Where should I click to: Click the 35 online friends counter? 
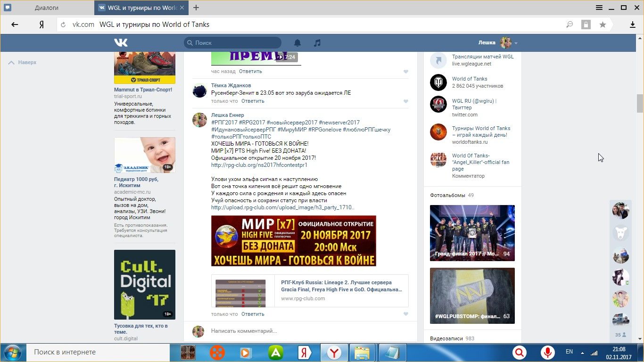tap(620, 335)
